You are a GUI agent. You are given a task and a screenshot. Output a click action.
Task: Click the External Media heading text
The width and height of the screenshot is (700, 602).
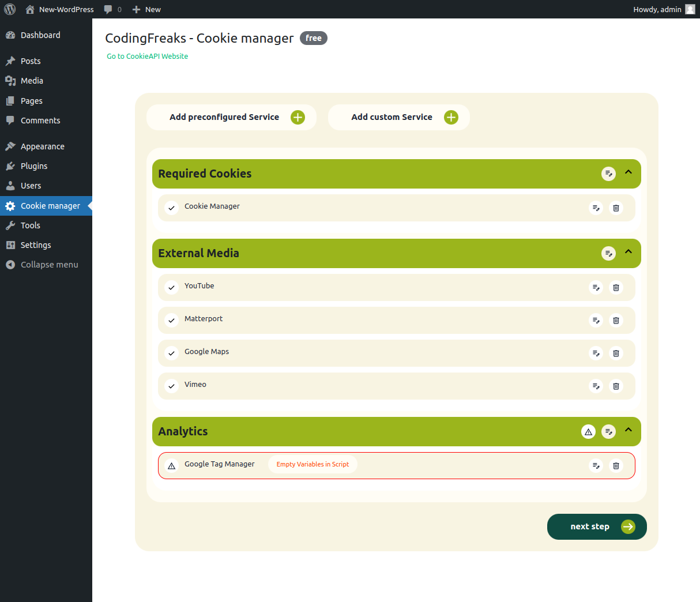(198, 253)
